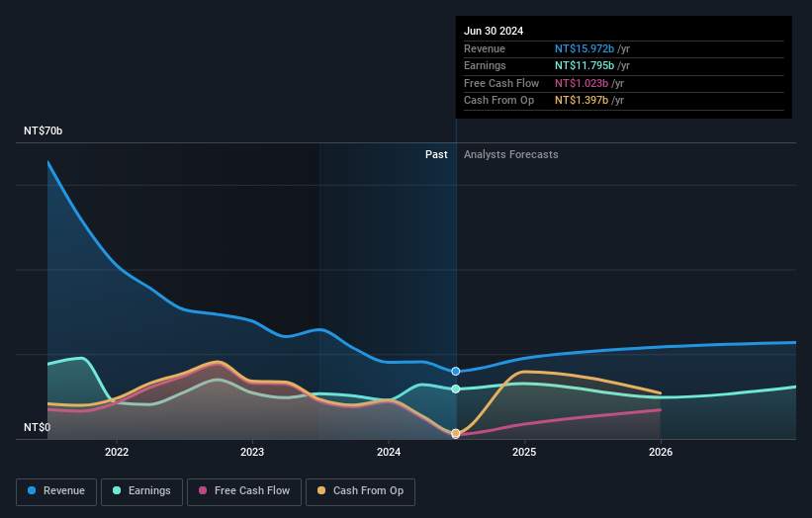Click the Past section label
This screenshot has width=812, height=518.
[x=436, y=155]
